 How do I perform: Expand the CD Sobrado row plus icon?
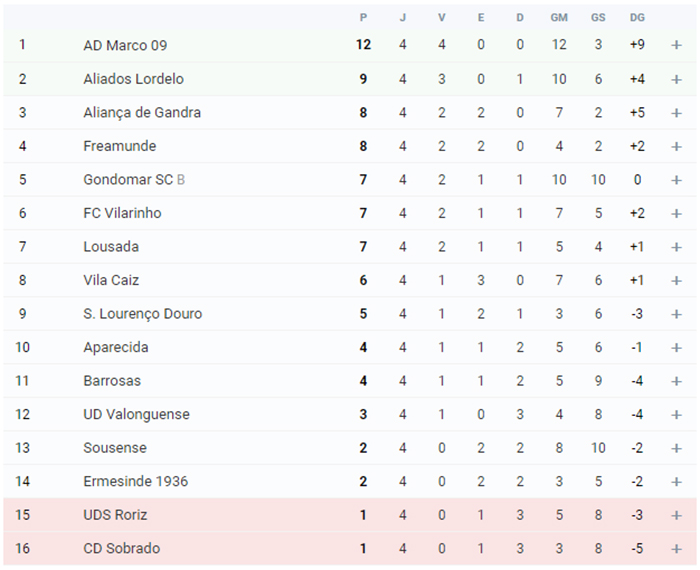click(x=676, y=549)
